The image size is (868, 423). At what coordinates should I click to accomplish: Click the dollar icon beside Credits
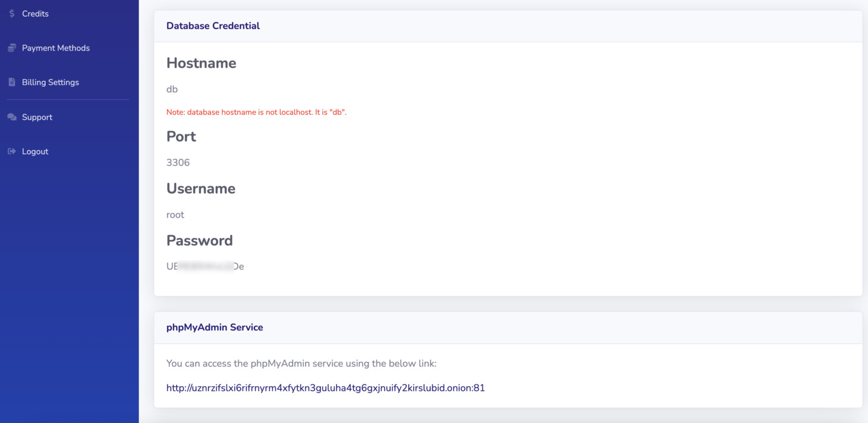coord(12,13)
